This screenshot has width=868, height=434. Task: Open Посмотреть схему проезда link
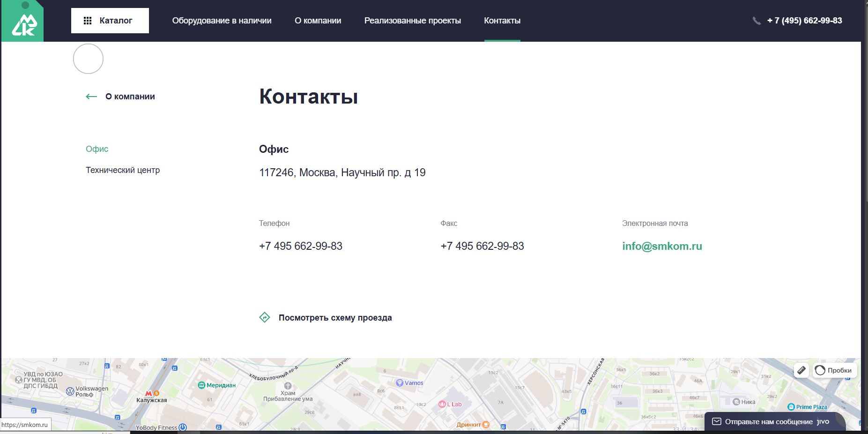335,318
